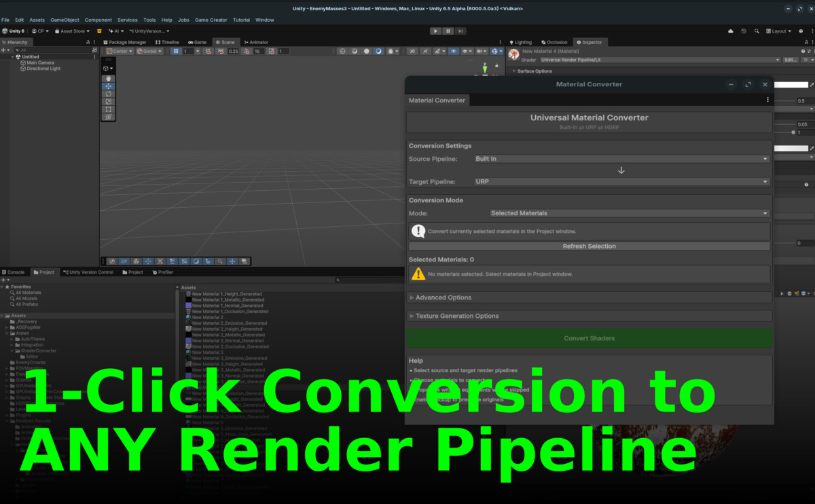
Task: Select New Material 2 asset
Action: tap(207, 317)
